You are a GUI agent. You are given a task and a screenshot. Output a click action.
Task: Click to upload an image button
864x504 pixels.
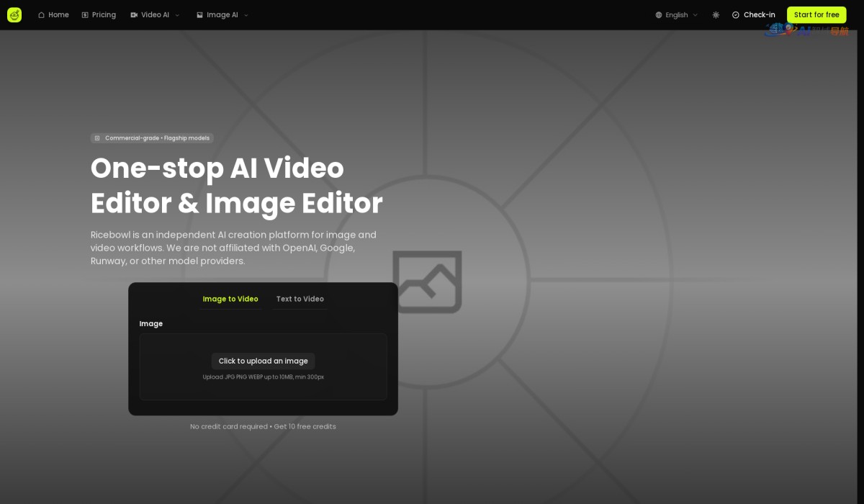263,361
